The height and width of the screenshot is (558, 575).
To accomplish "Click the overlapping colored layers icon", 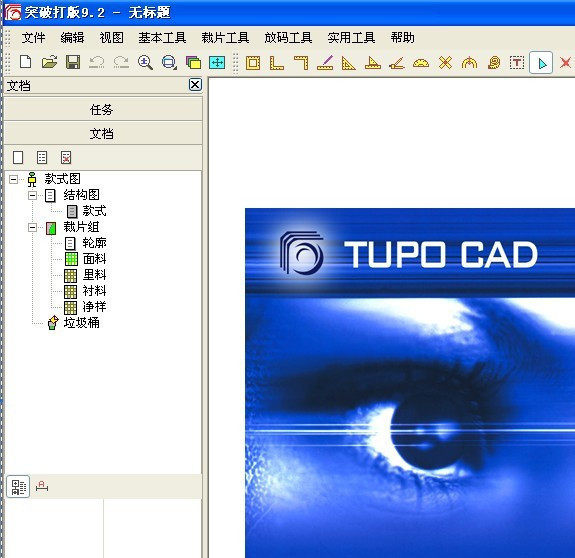I will click(193, 63).
